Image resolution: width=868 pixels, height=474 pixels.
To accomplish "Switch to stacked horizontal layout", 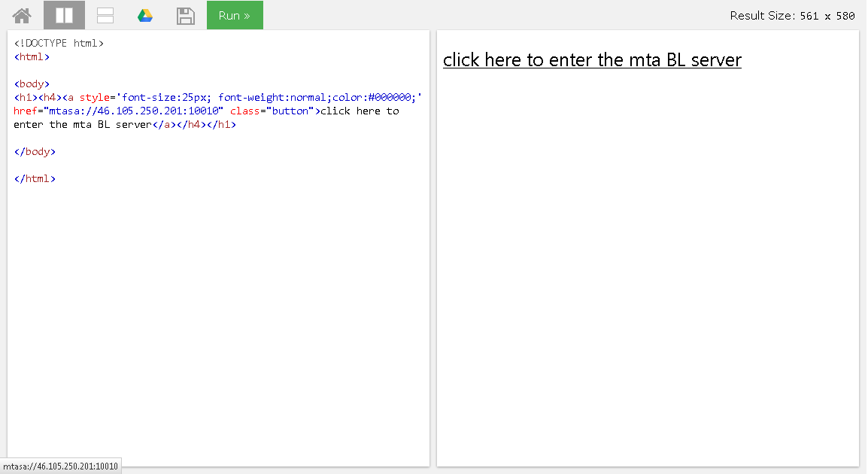I will [x=105, y=15].
